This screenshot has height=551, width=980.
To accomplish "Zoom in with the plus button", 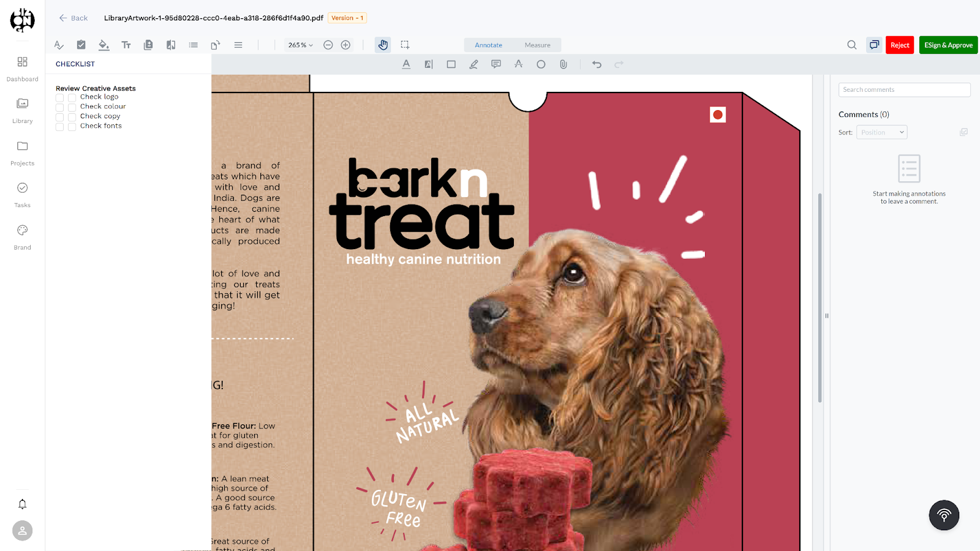I will pos(345,45).
